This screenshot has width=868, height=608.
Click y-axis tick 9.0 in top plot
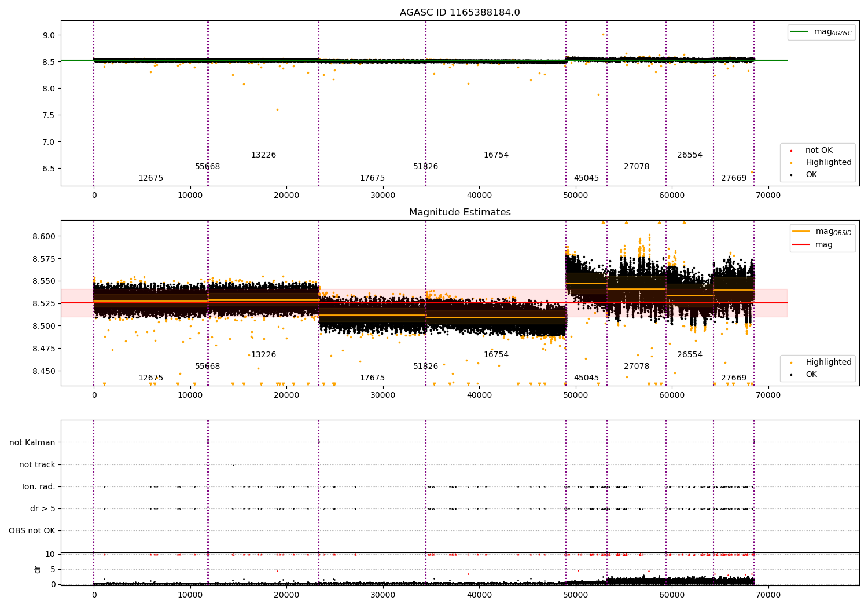point(49,35)
